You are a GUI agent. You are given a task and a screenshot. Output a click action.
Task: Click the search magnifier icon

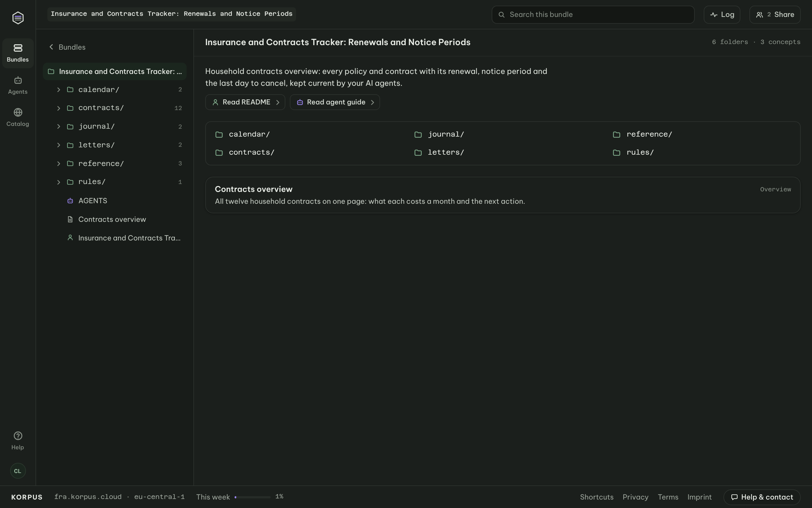[501, 14]
